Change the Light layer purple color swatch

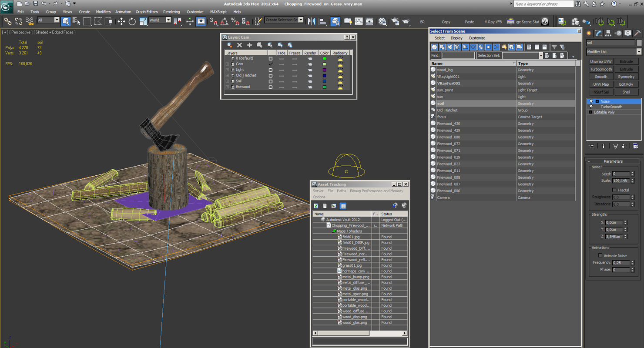point(324,70)
